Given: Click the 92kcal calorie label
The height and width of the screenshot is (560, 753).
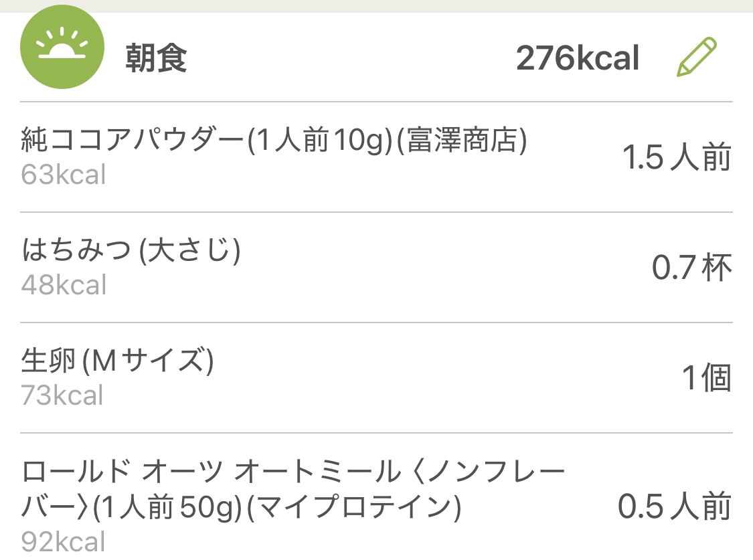Looking at the screenshot, I should (63, 541).
